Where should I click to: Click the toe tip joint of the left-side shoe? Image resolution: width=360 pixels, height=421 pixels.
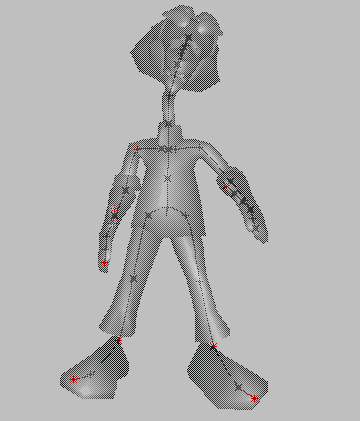(73, 379)
